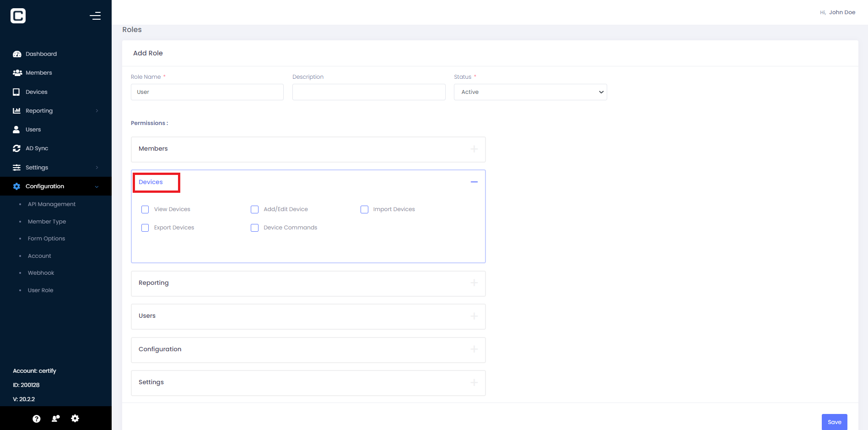Open AD Sync from sidebar

pos(37,148)
